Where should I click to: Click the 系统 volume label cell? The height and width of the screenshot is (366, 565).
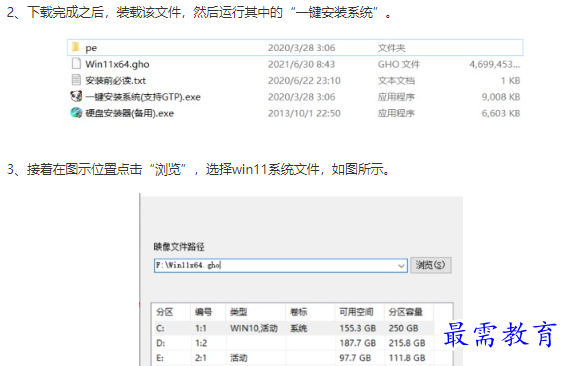tap(299, 328)
